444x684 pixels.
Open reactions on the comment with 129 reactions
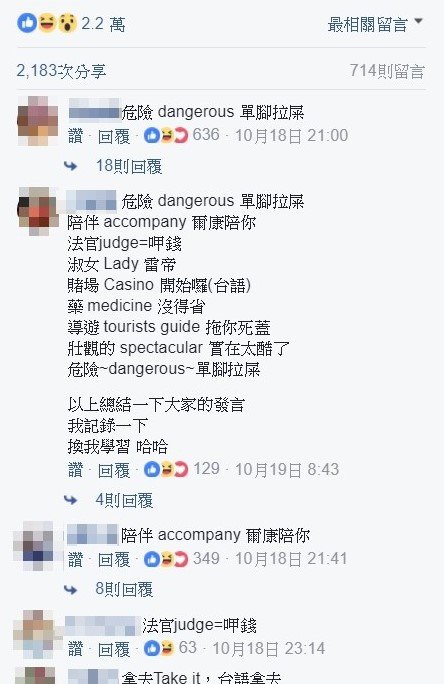pos(182,469)
